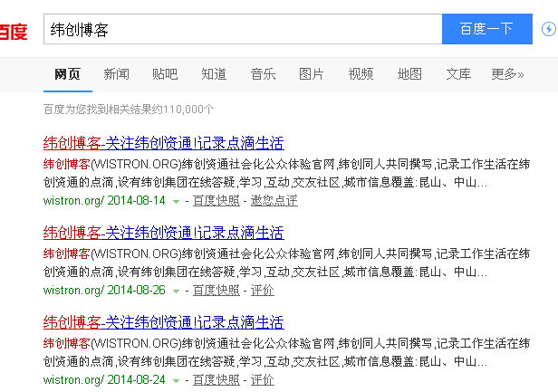Screen dimensions: 558x392
Task: Click 评价 on the 2014-08-24 result
Action: tap(263, 380)
